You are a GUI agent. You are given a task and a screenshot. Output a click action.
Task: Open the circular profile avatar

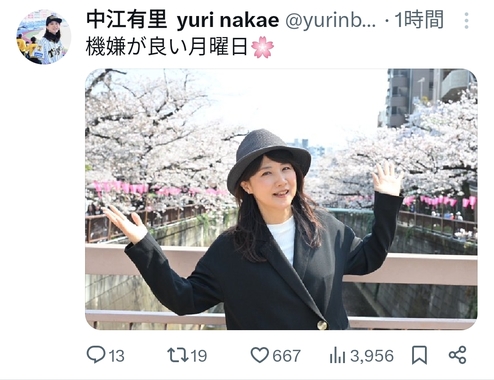click(x=44, y=37)
